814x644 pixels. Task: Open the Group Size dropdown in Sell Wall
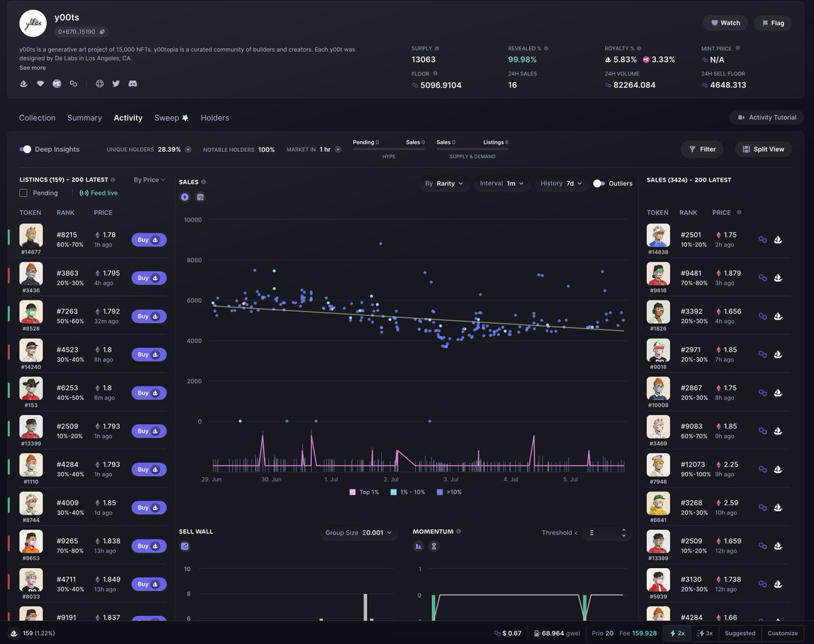pyautogui.click(x=359, y=532)
